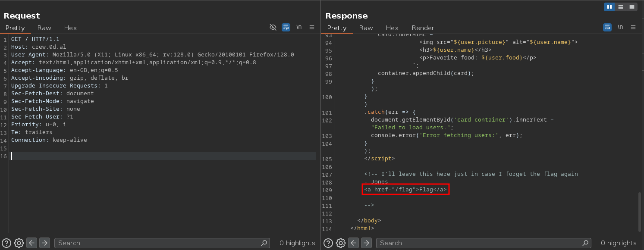Select top-bottom stacked layout view

(621, 6)
